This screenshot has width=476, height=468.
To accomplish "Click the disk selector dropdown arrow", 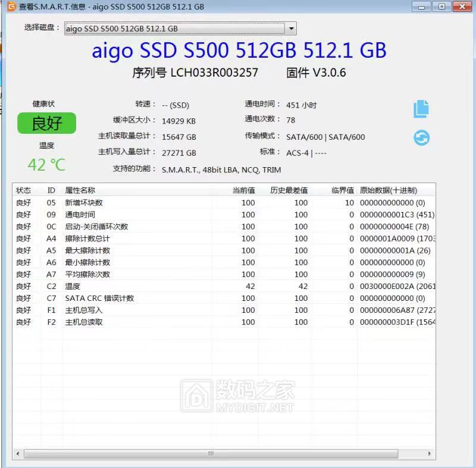I will click(291, 28).
